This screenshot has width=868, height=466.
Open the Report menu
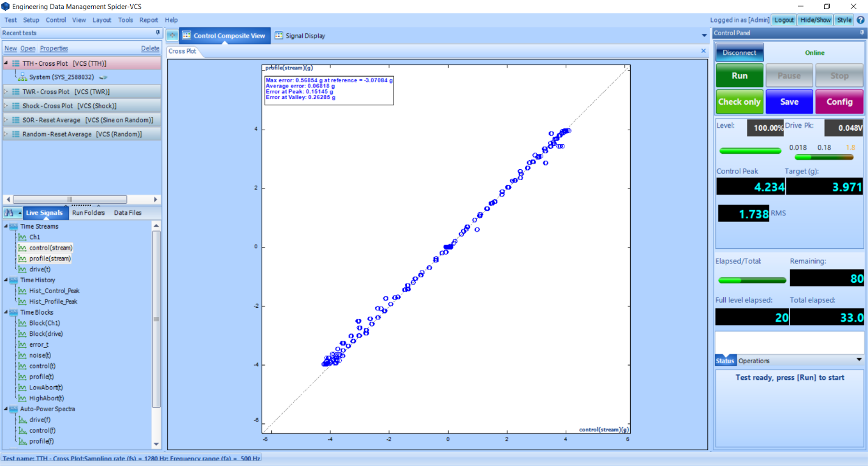click(149, 19)
